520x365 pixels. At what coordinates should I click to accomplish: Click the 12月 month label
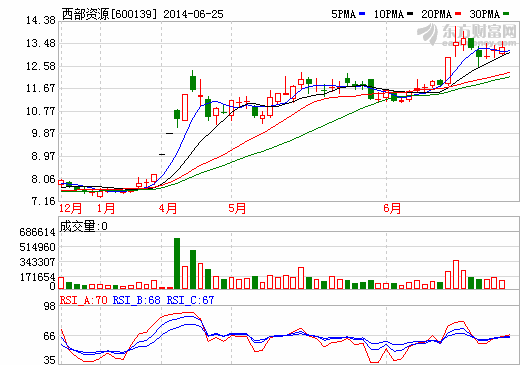(71, 208)
